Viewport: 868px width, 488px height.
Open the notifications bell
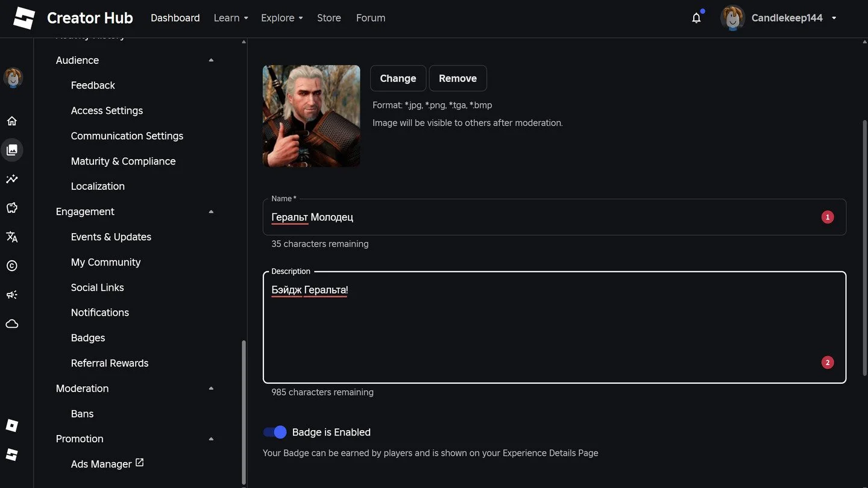[696, 18]
